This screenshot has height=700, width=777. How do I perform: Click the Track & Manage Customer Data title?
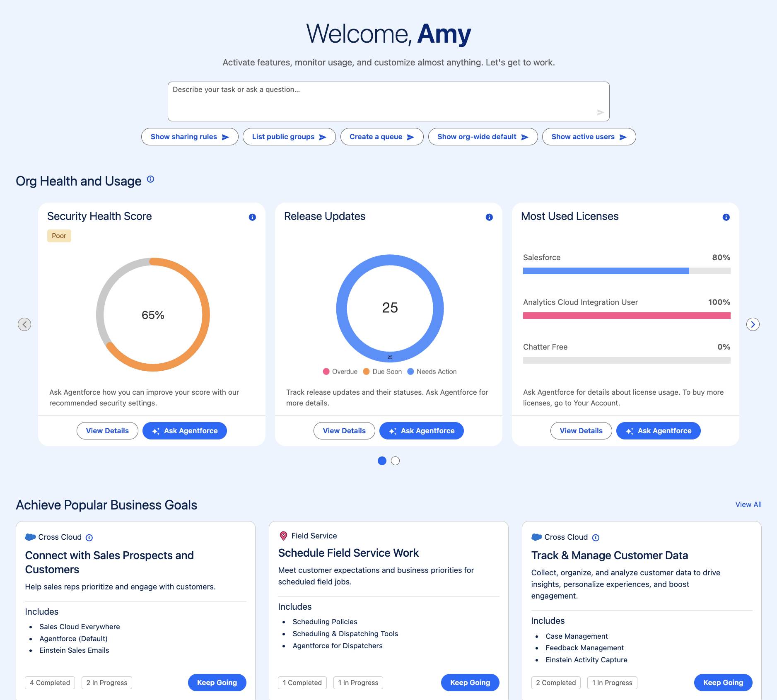[610, 555]
